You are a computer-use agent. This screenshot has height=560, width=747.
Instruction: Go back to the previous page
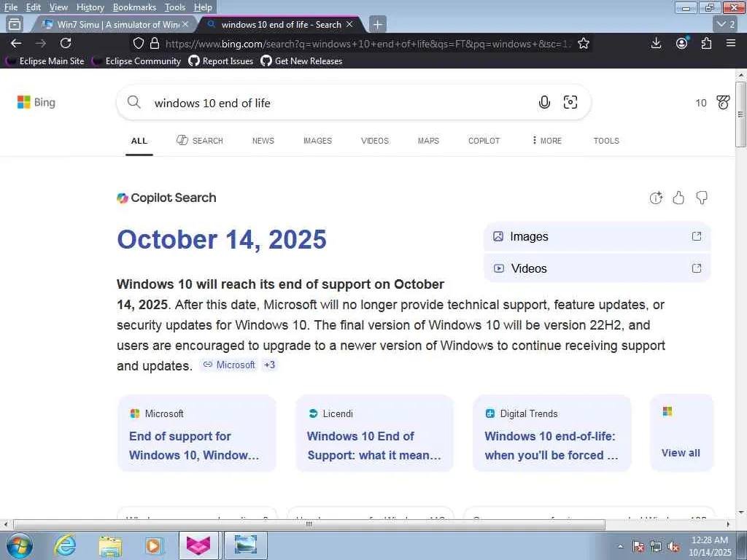(x=16, y=43)
